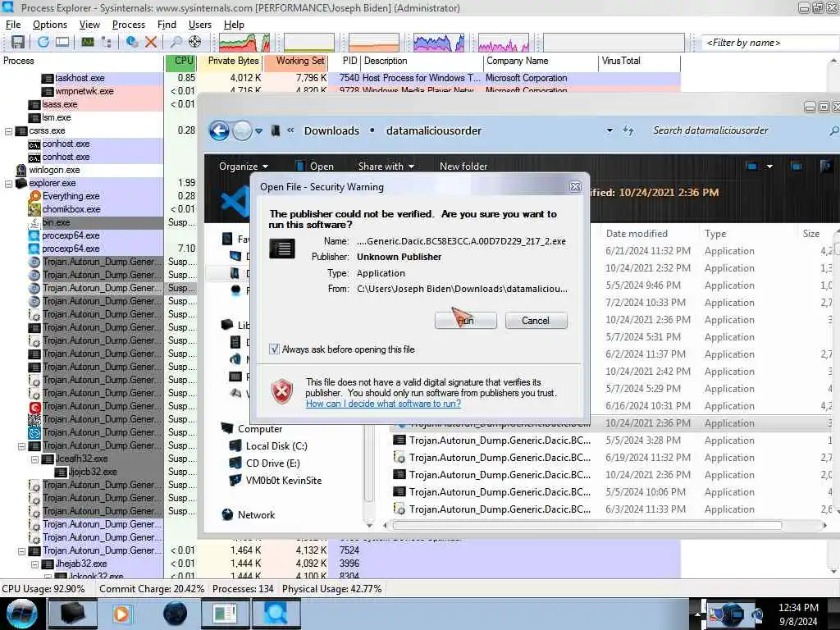Open the Users menu
The height and width of the screenshot is (630, 840).
(x=200, y=25)
